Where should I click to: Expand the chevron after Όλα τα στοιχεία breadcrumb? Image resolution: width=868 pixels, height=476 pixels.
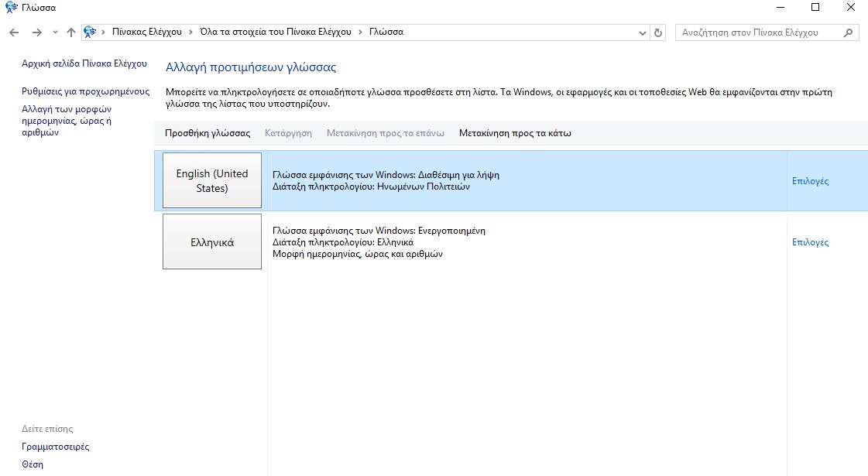click(359, 33)
